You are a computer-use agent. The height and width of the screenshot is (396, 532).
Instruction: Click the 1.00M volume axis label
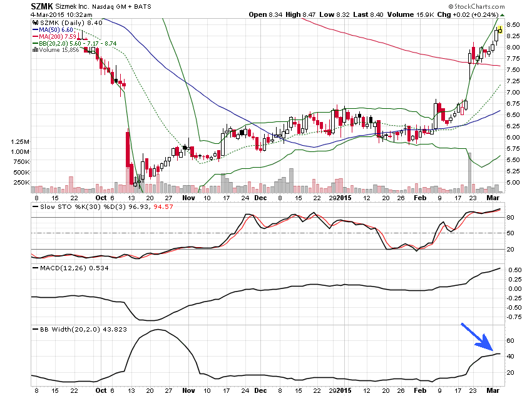tap(20, 152)
